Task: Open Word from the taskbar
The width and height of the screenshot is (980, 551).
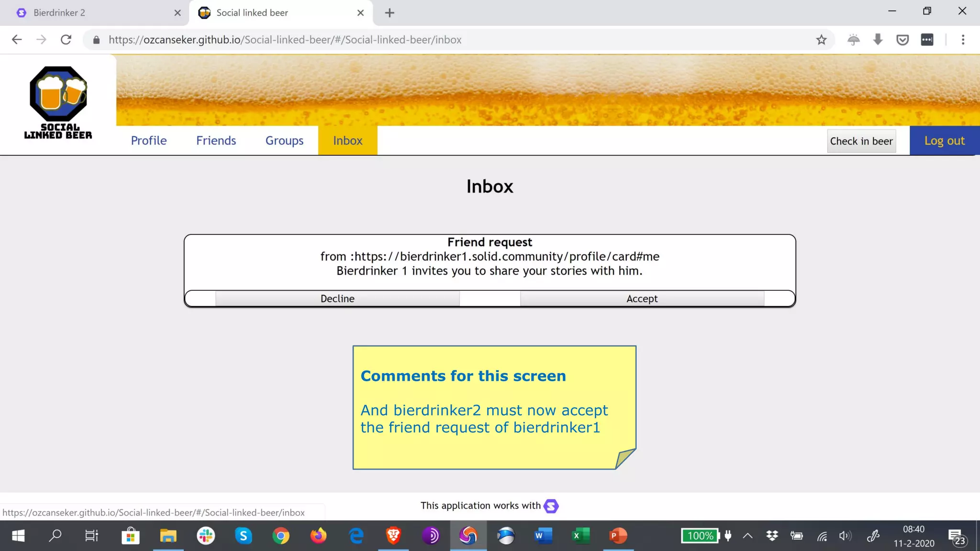Action: (x=543, y=536)
